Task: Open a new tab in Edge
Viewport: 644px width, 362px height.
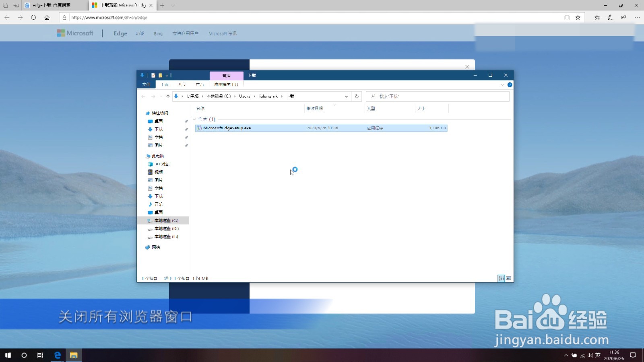Action: pos(162,5)
